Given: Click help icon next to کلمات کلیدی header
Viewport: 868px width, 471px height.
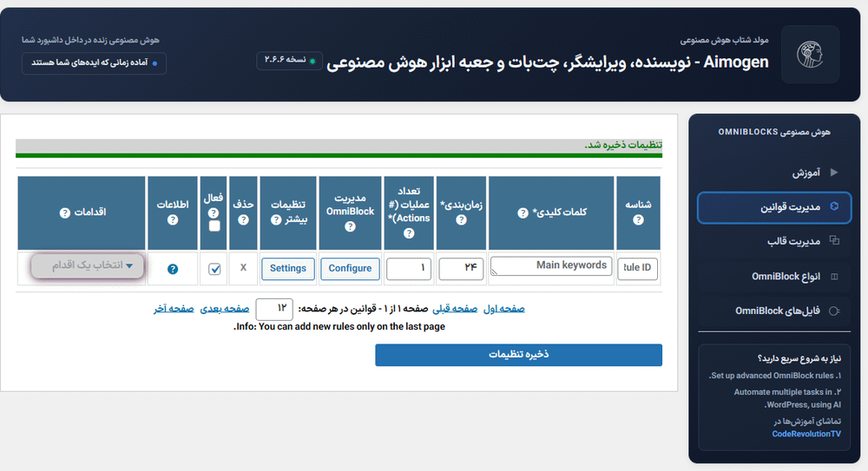Looking at the screenshot, I should pyautogui.click(x=523, y=213).
